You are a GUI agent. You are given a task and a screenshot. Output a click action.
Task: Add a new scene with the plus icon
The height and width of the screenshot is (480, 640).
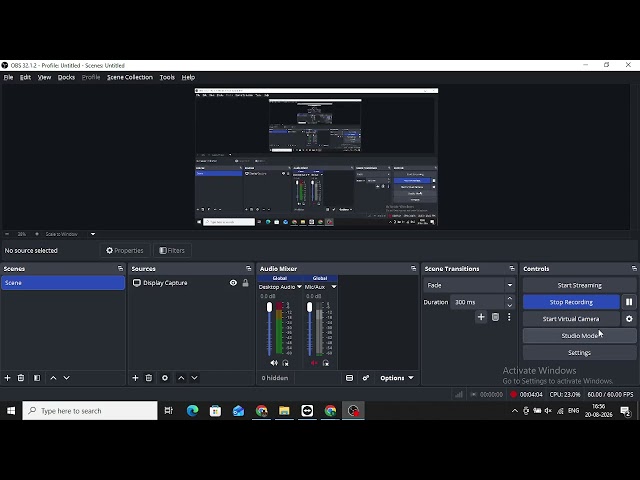click(x=7, y=378)
